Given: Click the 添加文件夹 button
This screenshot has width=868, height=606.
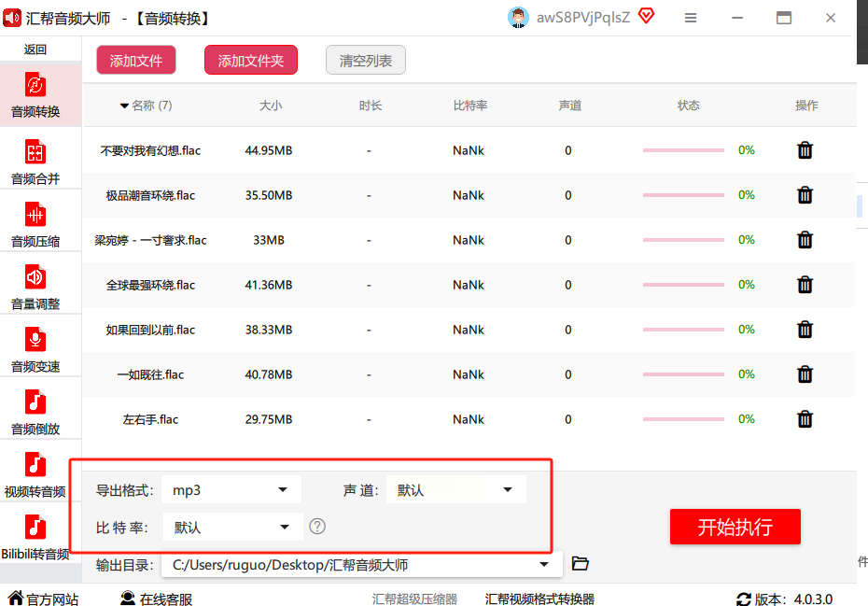Looking at the screenshot, I should 251,61.
